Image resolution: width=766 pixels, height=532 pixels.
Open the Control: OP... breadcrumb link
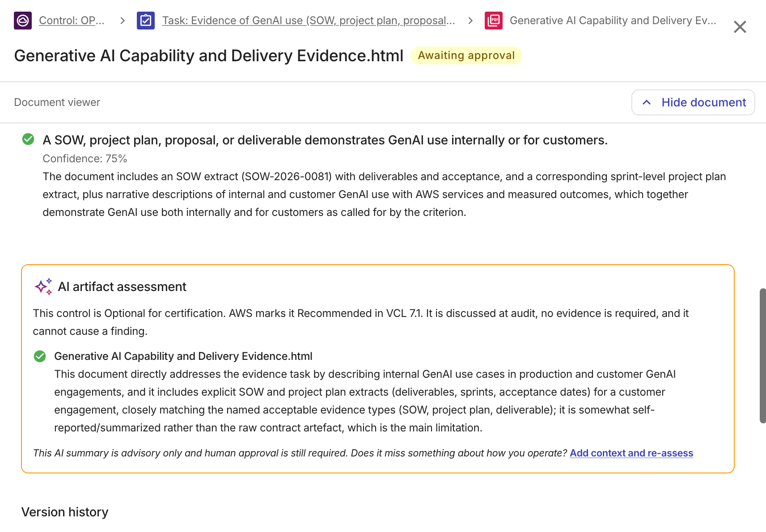(x=72, y=21)
